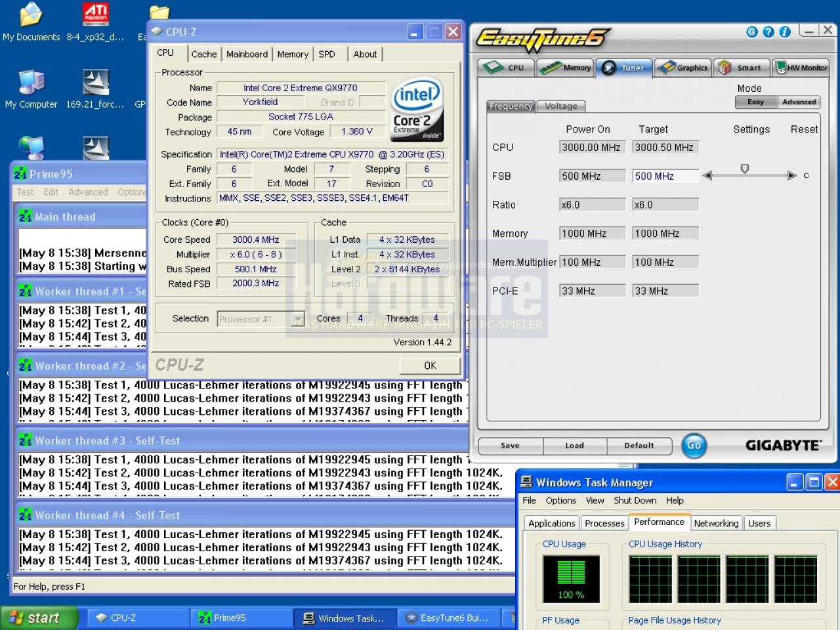Click the blue Go round button
The height and width of the screenshot is (630, 840).
pyautogui.click(x=694, y=446)
